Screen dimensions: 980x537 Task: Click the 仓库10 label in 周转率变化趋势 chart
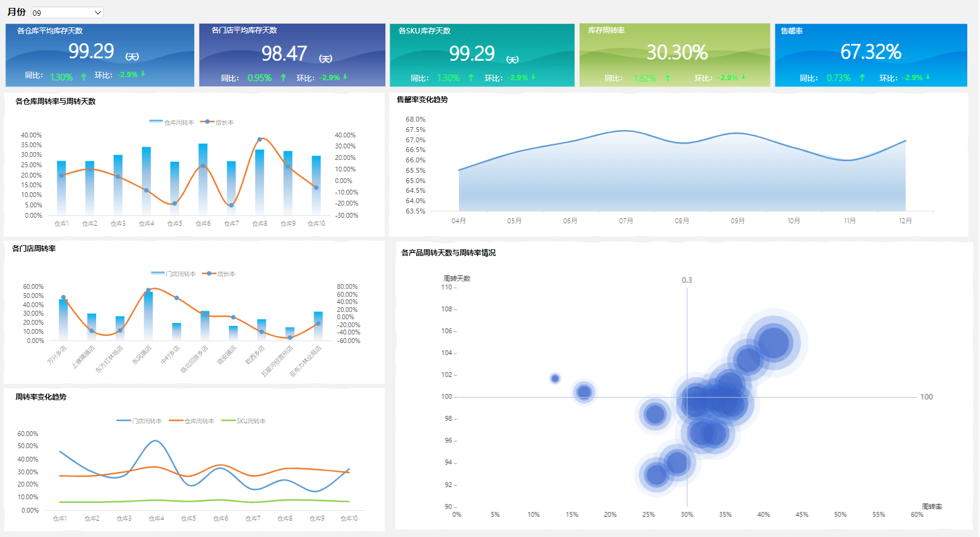tap(349, 519)
